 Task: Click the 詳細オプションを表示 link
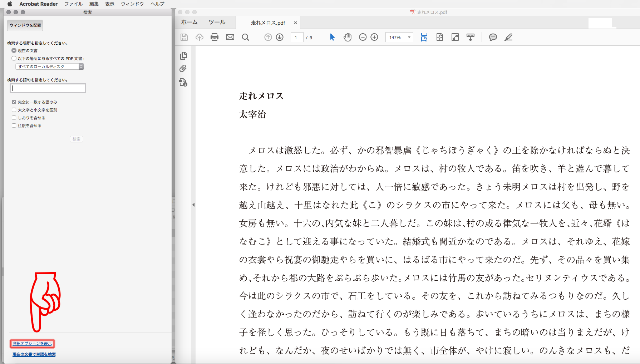(32, 344)
